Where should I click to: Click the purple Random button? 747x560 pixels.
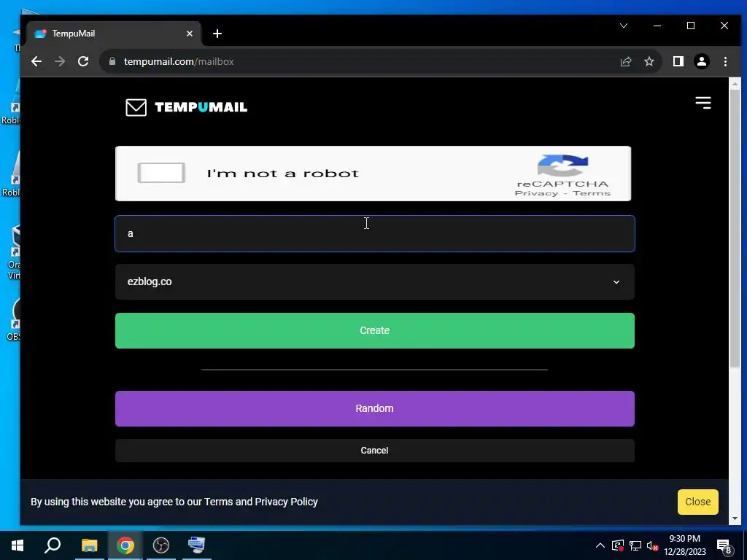(x=374, y=408)
